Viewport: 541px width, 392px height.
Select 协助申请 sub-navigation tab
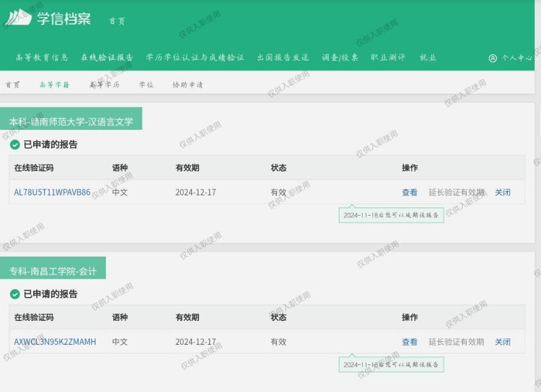tap(187, 85)
